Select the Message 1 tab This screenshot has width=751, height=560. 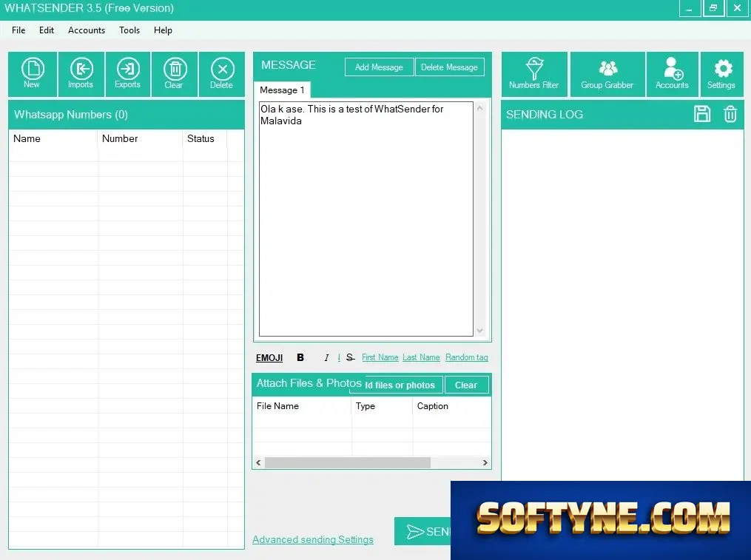282,90
